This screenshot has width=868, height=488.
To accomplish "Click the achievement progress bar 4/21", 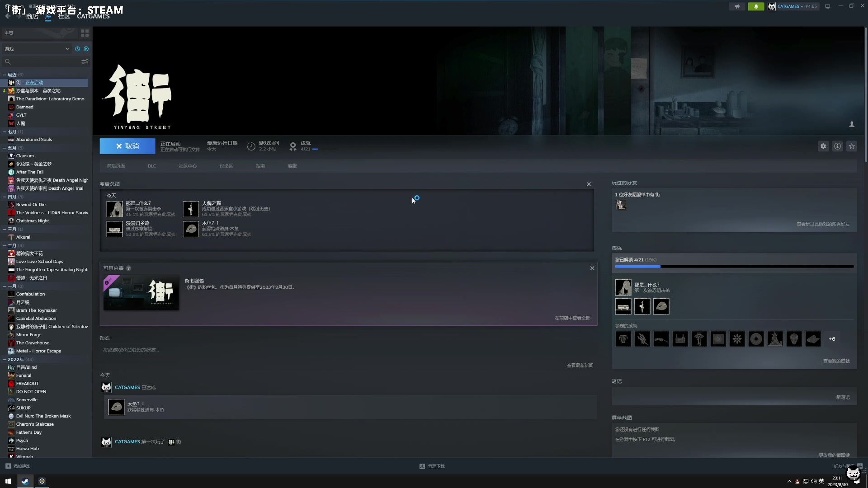I will point(734,267).
